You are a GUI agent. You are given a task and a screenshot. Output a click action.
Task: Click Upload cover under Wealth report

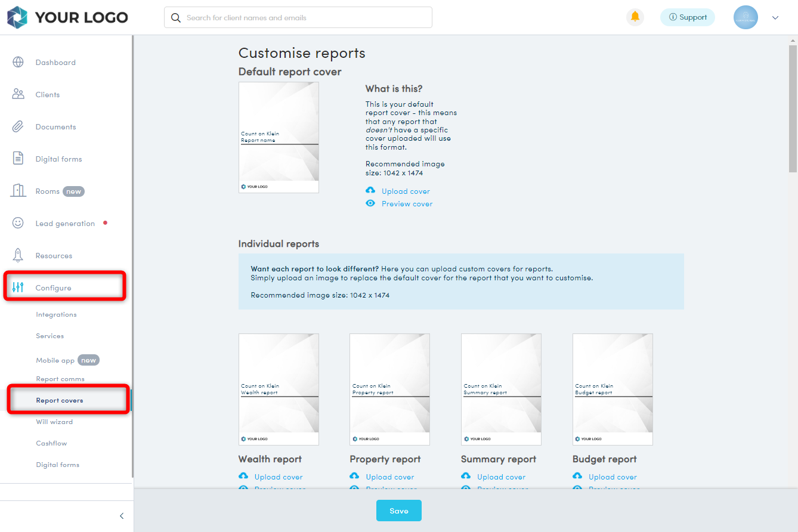click(279, 477)
